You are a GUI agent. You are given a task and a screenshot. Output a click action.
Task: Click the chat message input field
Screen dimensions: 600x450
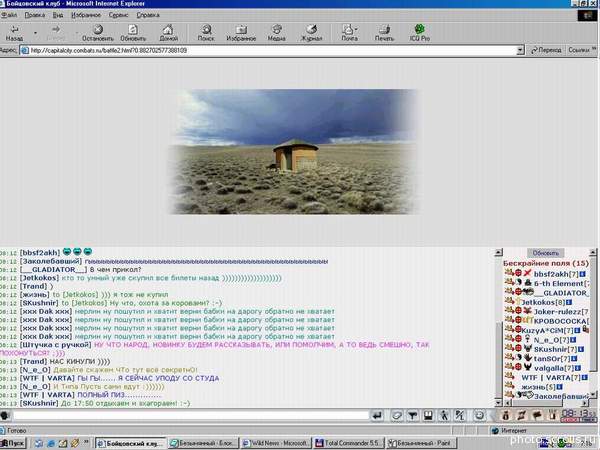[190, 416]
